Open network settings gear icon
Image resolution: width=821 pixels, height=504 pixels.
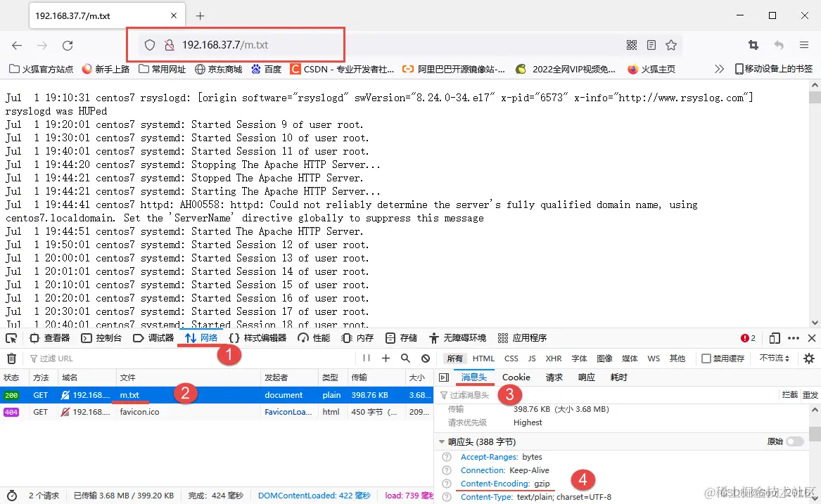click(809, 358)
